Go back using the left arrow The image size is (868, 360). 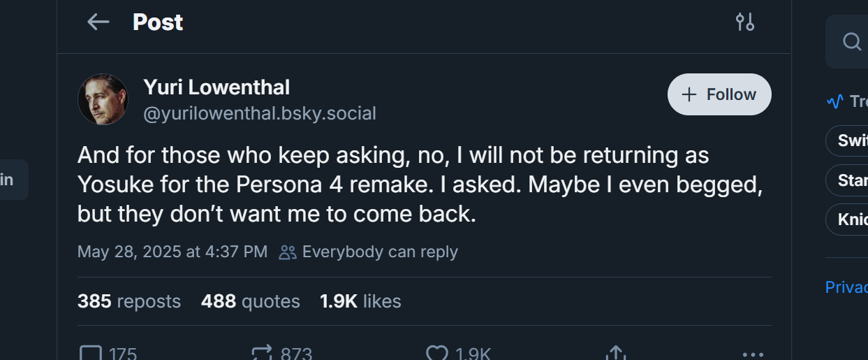tap(98, 22)
